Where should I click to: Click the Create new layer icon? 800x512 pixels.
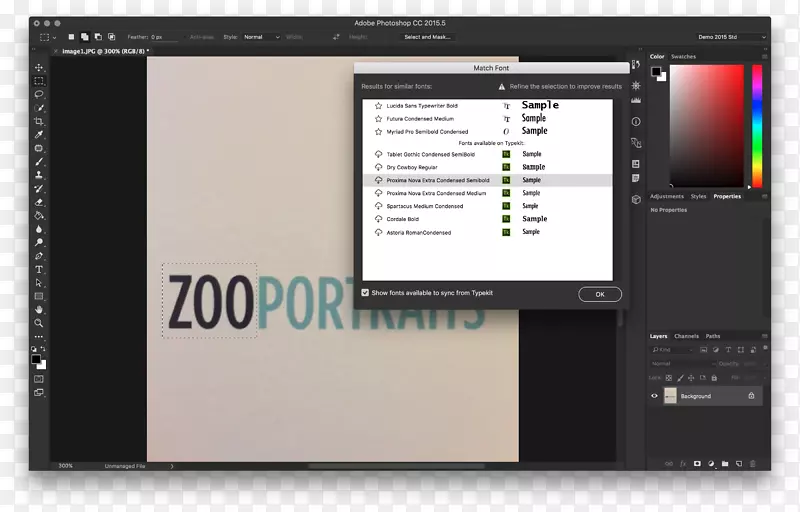[x=738, y=464]
